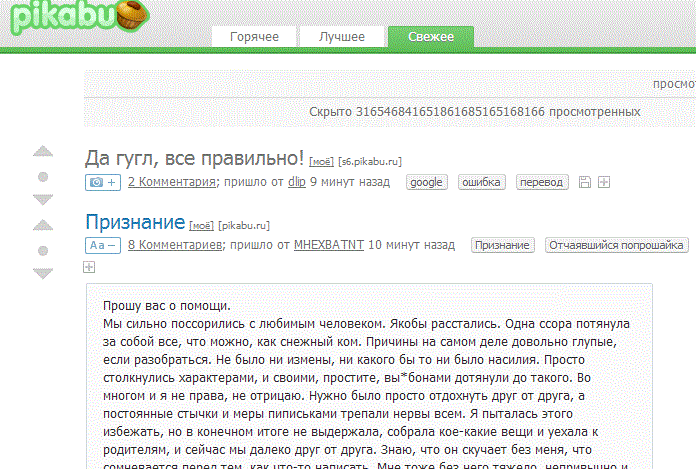Image resolution: width=696 pixels, height=469 pixels.
Task: Select the 'перевод' tag
Action: (542, 182)
